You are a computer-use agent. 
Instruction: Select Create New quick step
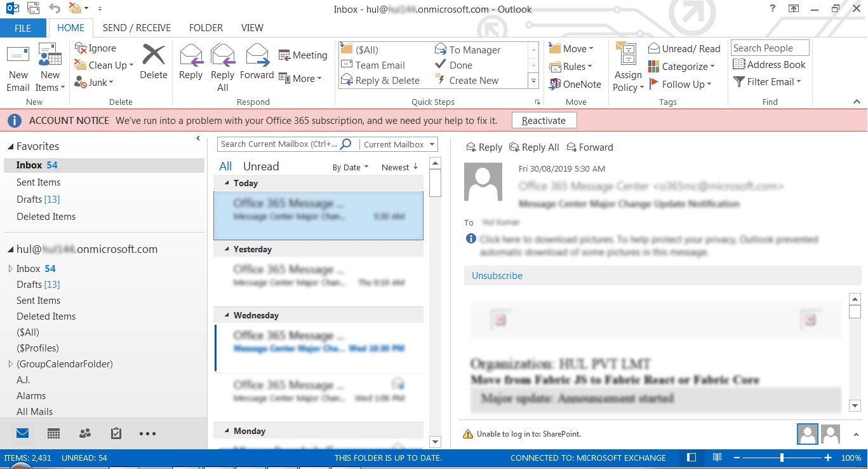coord(467,81)
